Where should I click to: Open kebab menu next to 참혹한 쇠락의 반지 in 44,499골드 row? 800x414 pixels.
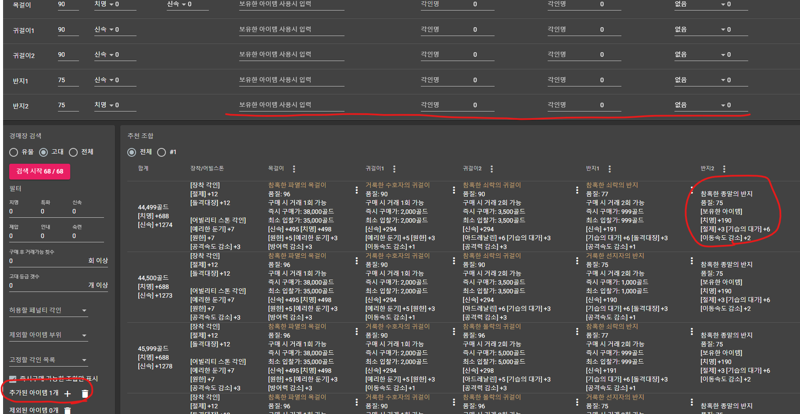(x=692, y=190)
